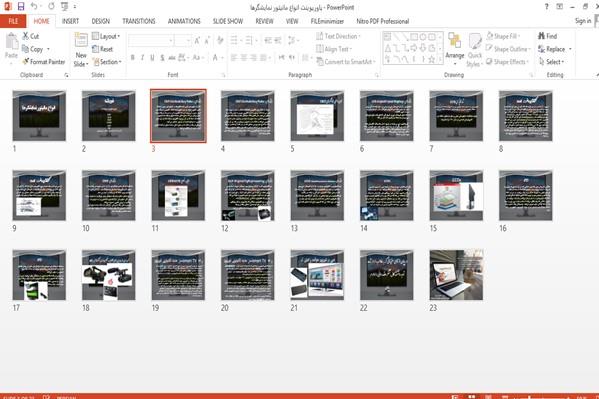599x399 pixels.
Task: Click the Sign in link
Action: point(583,21)
